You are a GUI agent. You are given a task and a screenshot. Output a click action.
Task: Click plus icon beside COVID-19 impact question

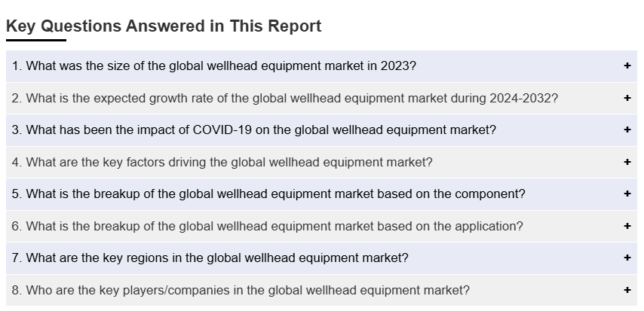[x=627, y=130]
